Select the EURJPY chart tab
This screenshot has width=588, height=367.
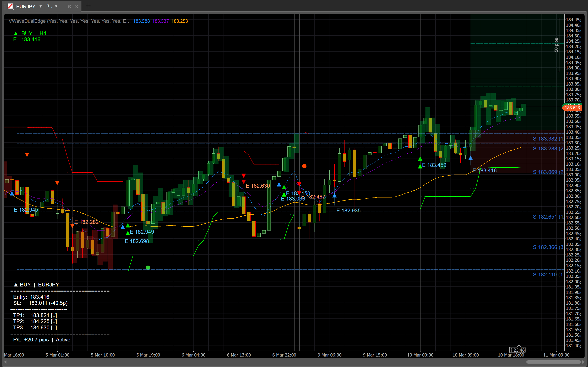point(26,7)
